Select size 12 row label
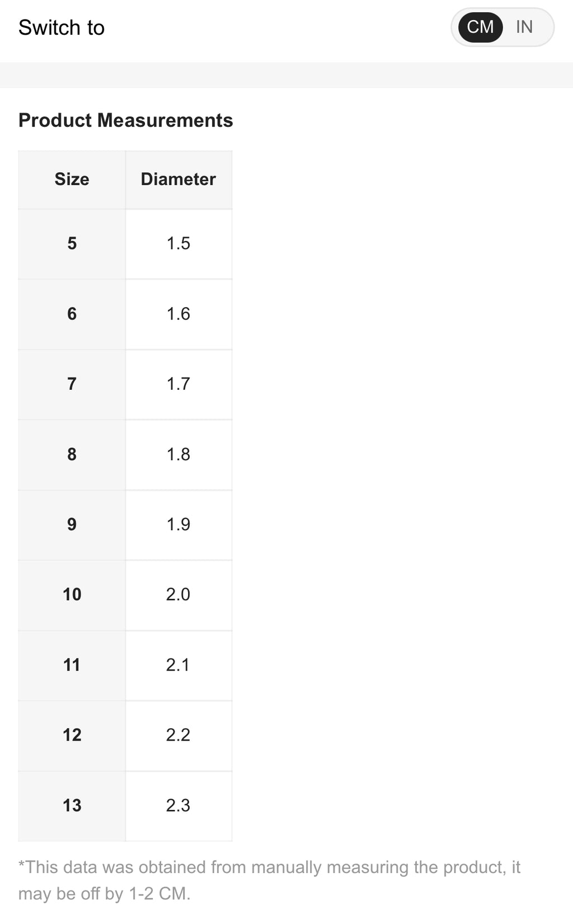 tap(72, 736)
